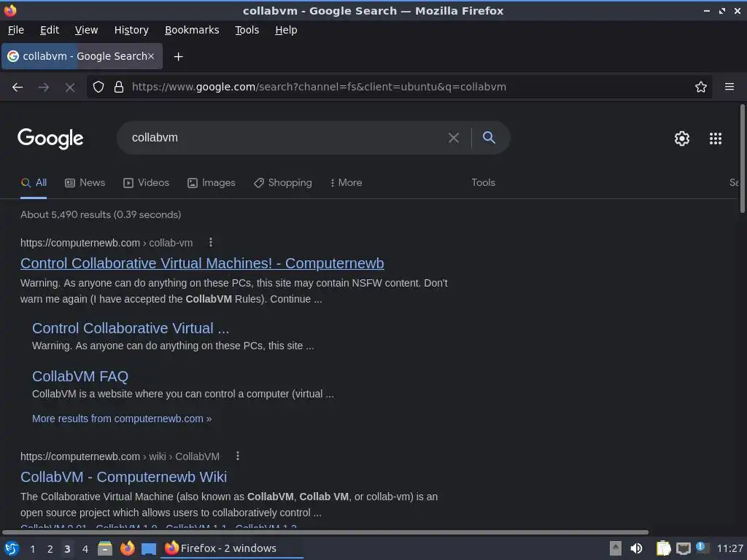747x560 pixels.
Task: Open the tracking protection shield icon
Action: (x=98, y=87)
